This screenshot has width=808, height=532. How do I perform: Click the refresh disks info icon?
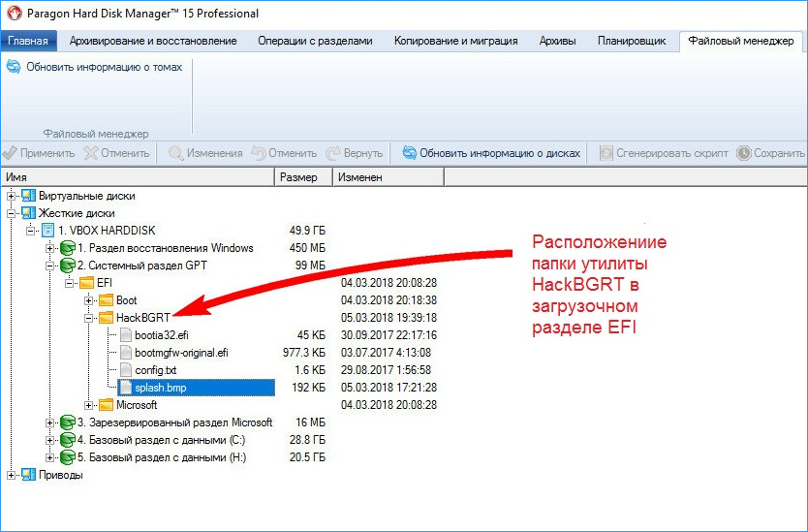tap(410, 153)
